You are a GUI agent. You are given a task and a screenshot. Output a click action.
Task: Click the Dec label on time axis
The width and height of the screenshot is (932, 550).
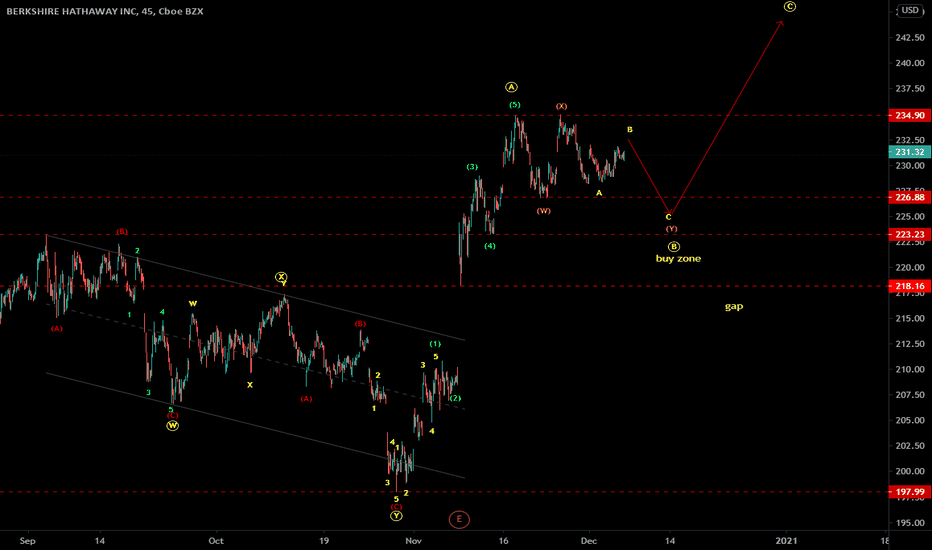(588, 541)
